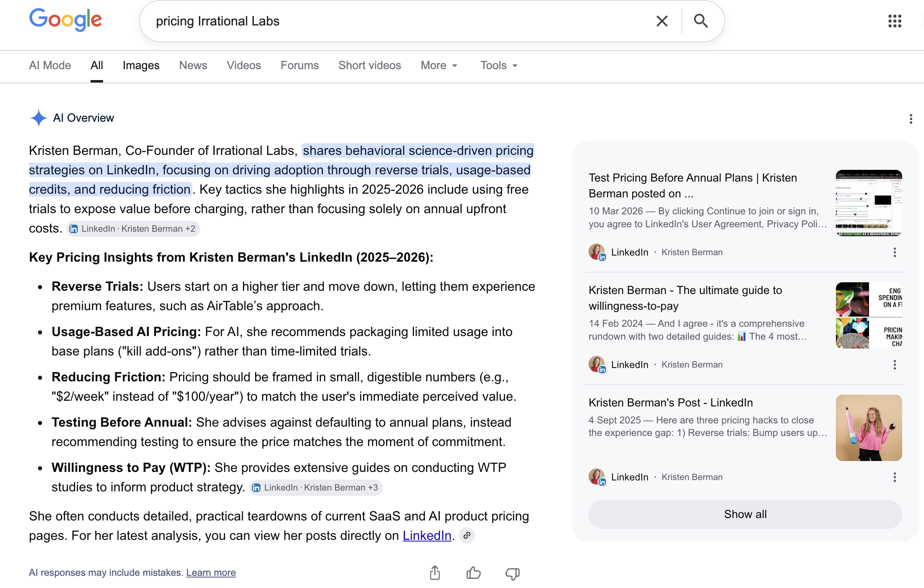924x588 pixels.
Task: Go to the Videos tab
Action: (244, 66)
